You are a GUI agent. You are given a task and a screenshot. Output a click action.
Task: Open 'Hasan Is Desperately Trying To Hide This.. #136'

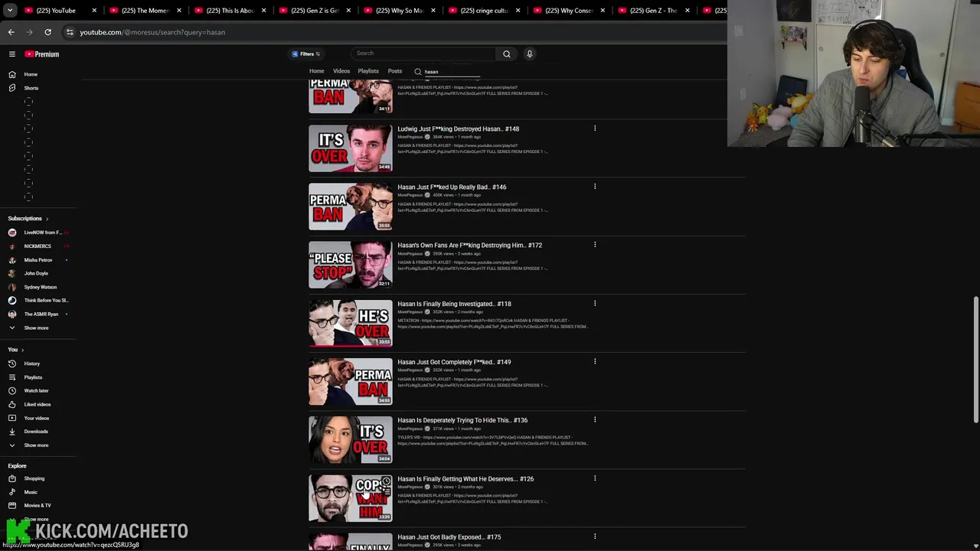click(462, 420)
